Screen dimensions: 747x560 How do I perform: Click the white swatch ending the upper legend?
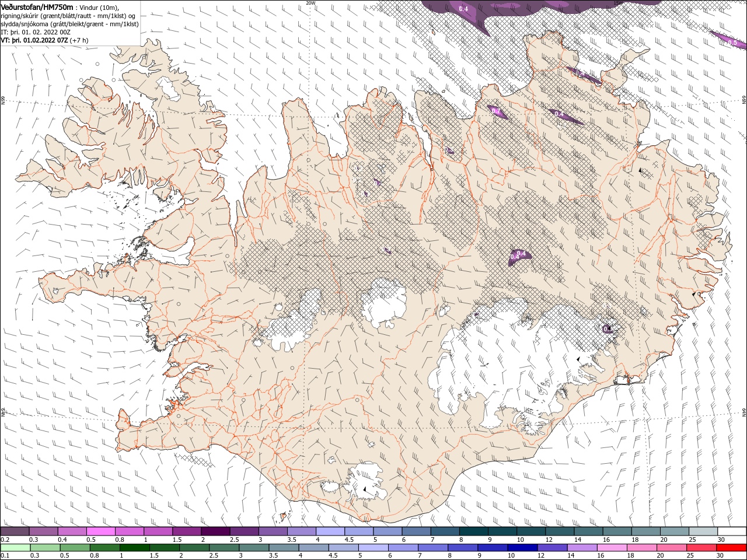point(732,531)
